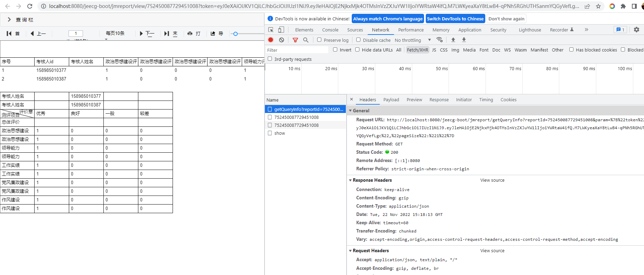
Task: Open the issues counter badge in DevTools
Action: [x=620, y=30]
